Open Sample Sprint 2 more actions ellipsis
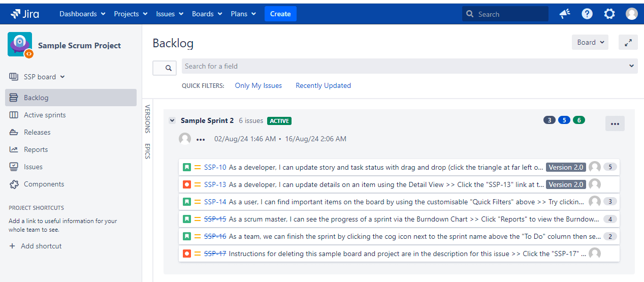The height and width of the screenshot is (282, 644). tap(615, 123)
